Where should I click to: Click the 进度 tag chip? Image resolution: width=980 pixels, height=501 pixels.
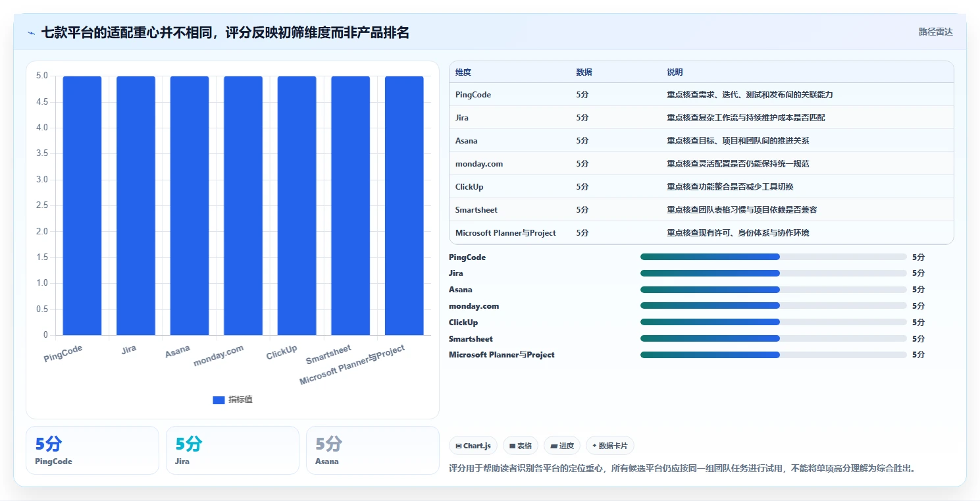562,446
